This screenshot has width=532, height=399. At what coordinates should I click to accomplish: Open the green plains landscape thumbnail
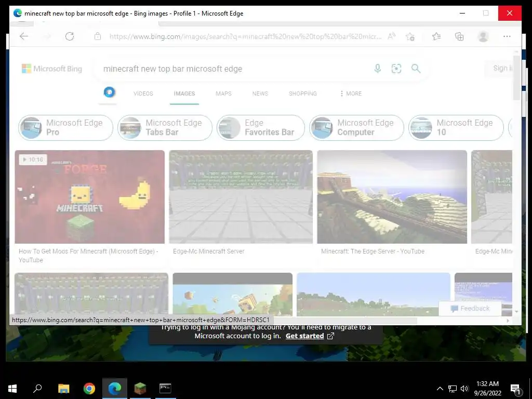pyautogui.click(x=373, y=295)
